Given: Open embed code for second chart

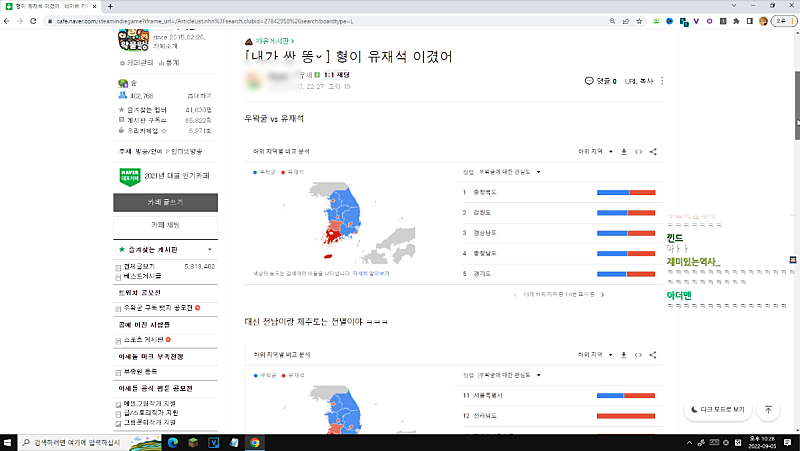Looking at the screenshot, I should [638, 355].
